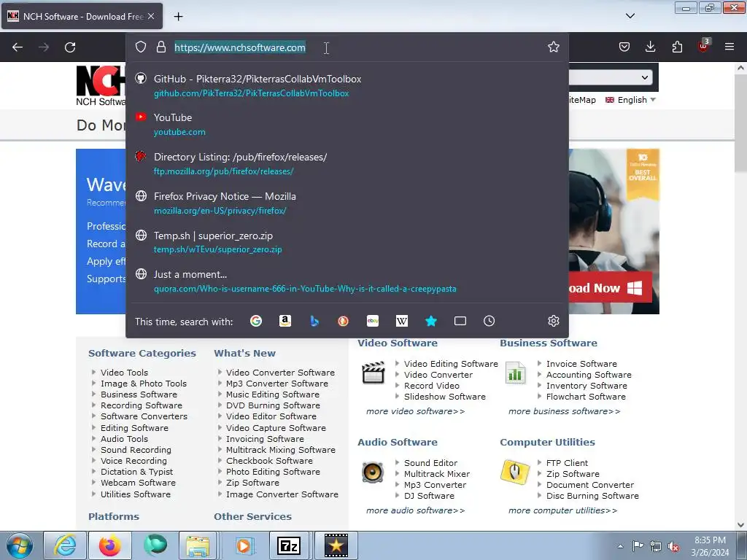Search History using clock icon
747x560 pixels.
coord(489,321)
